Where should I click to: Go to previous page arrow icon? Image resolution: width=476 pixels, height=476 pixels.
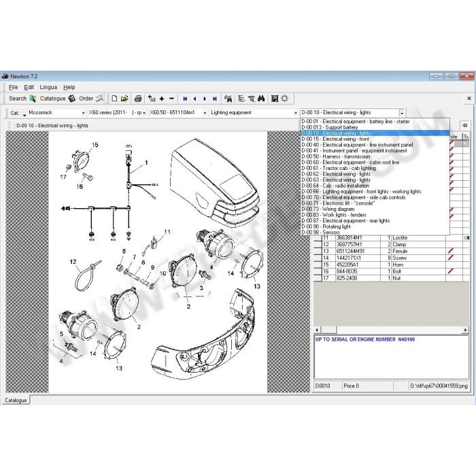[195, 99]
